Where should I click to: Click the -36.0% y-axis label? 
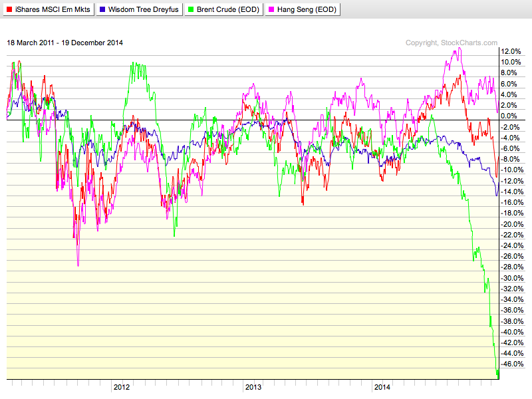pos(512,310)
